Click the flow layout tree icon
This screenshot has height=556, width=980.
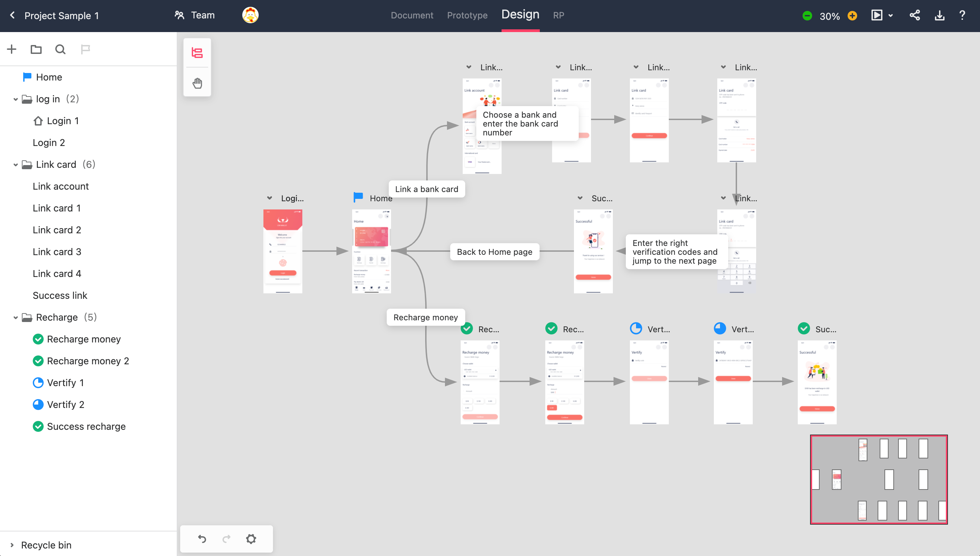[197, 52]
